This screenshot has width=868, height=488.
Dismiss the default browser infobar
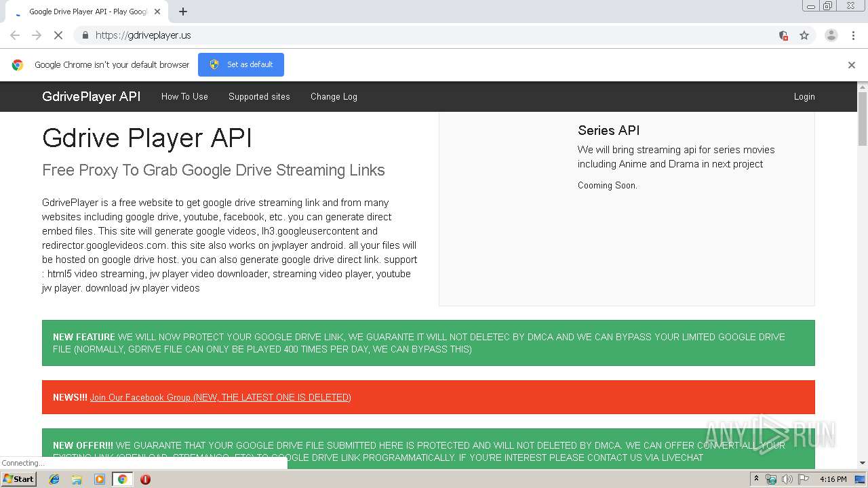[x=852, y=65]
